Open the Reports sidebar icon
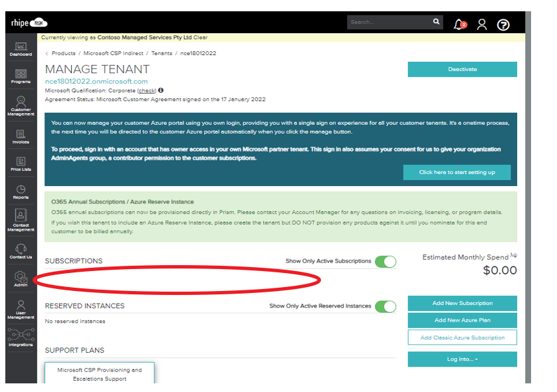Screen dimensions: 557x392 coord(21,192)
